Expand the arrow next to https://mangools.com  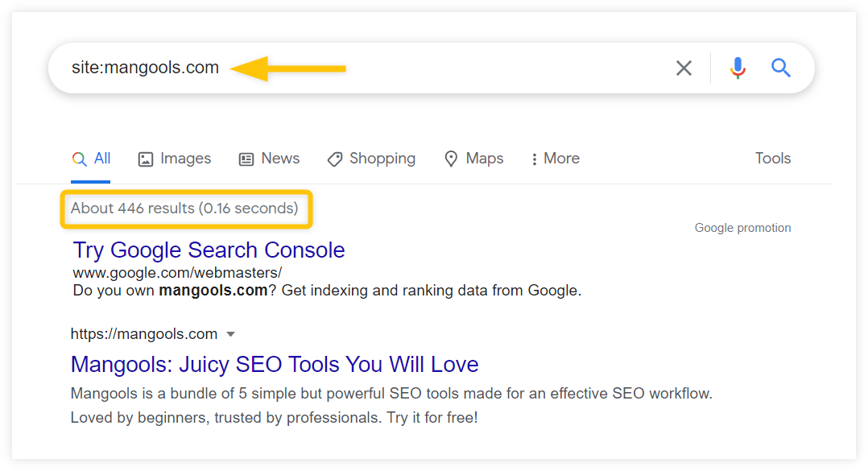coord(231,334)
